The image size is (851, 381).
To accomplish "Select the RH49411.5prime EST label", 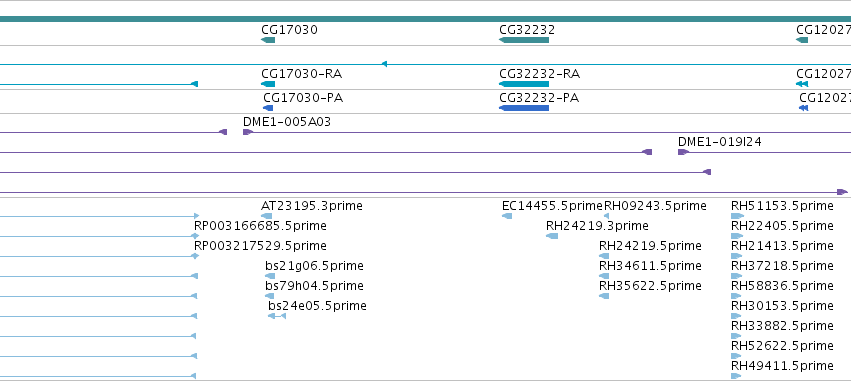I will (x=782, y=366).
